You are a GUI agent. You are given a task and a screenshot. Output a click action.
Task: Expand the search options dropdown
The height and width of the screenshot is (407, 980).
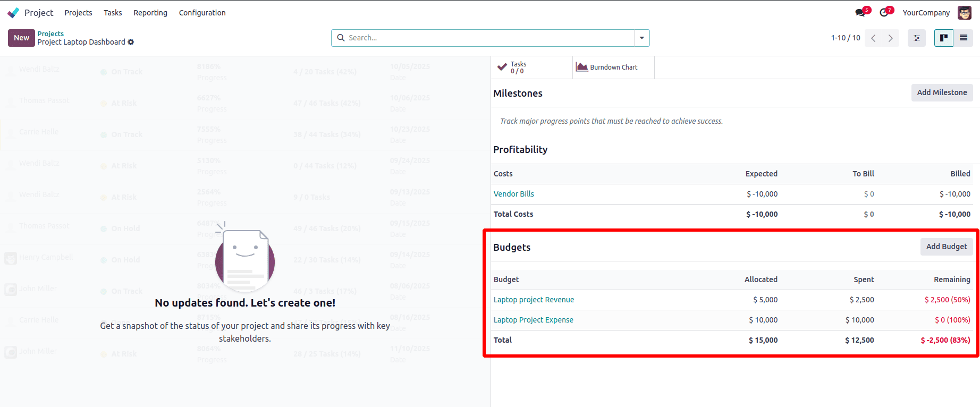click(642, 38)
